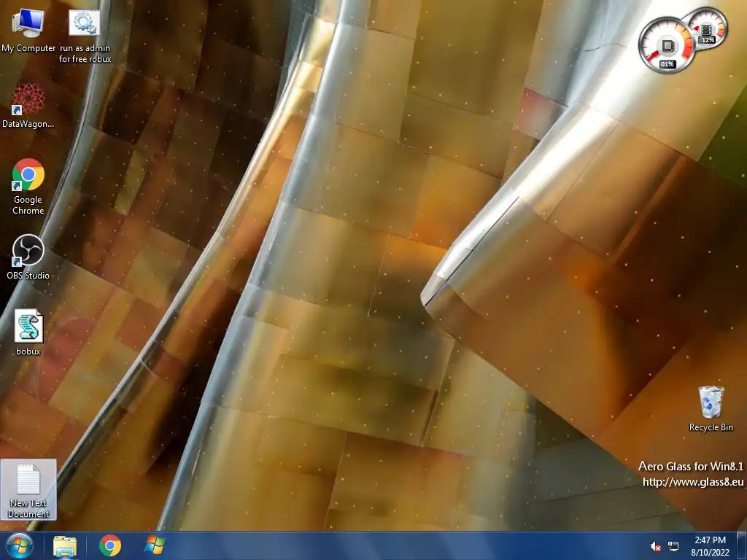This screenshot has width=747, height=560.
Task: Click the date 8/10/2022 in the tray
Action: tap(711, 553)
